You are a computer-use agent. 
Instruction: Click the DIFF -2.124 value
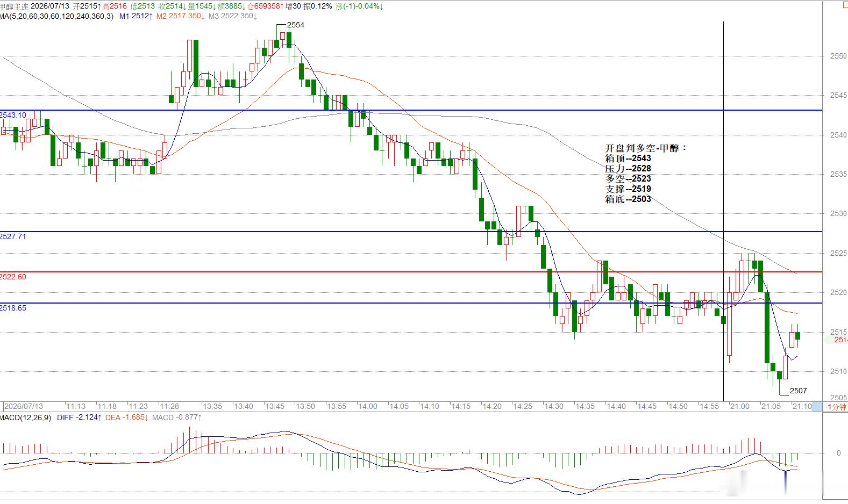[x=79, y=417]
